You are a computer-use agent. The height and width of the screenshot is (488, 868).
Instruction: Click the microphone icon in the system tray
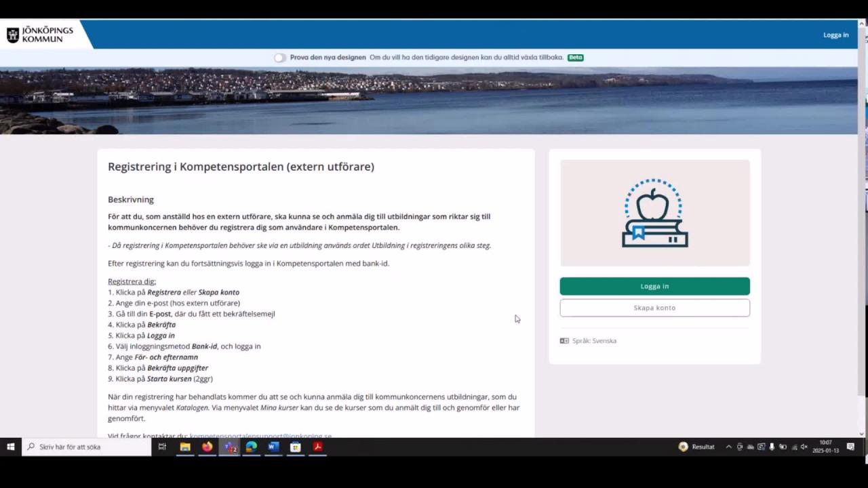[x=772, y=447]
